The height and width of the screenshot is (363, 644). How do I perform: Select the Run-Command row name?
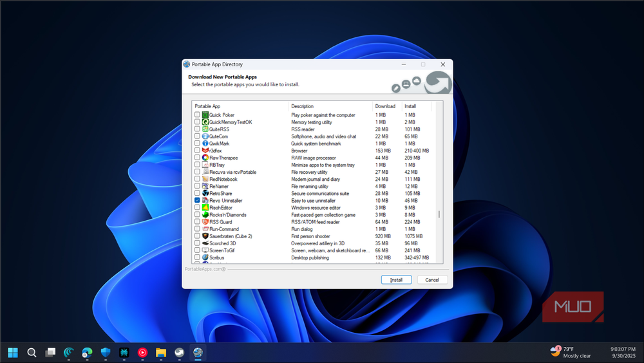224,229
